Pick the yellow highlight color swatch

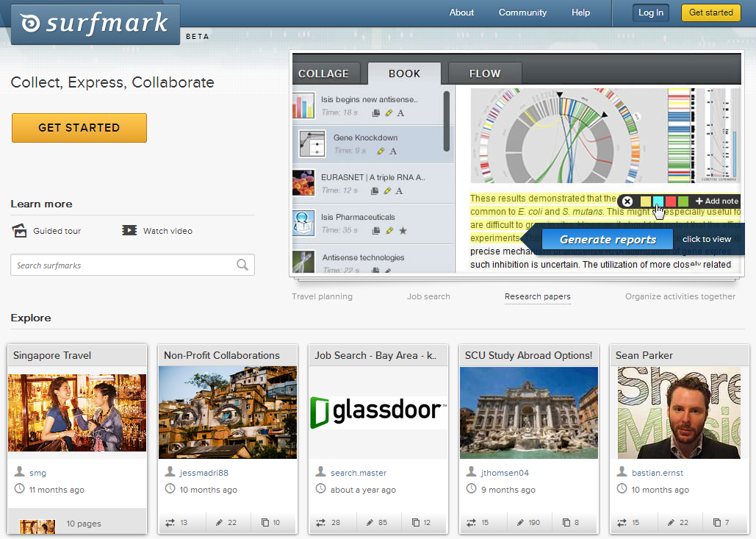coord(646,201)
